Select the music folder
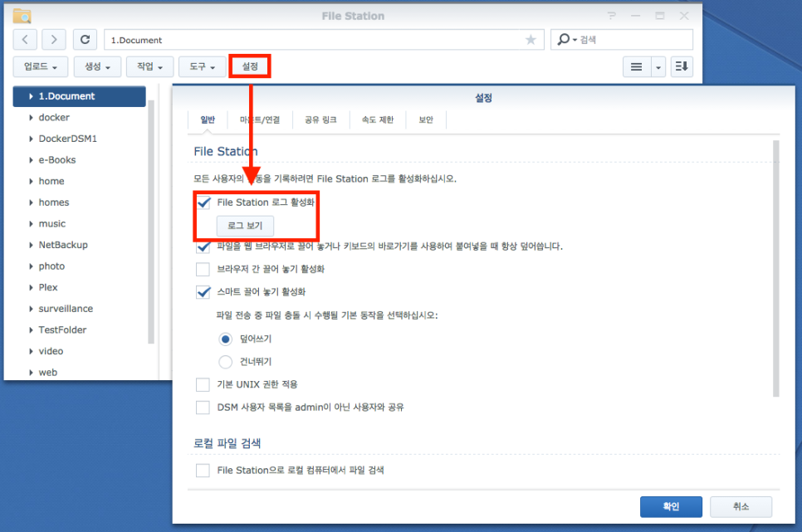The image size is (802, 532). (x=52, y=223)
